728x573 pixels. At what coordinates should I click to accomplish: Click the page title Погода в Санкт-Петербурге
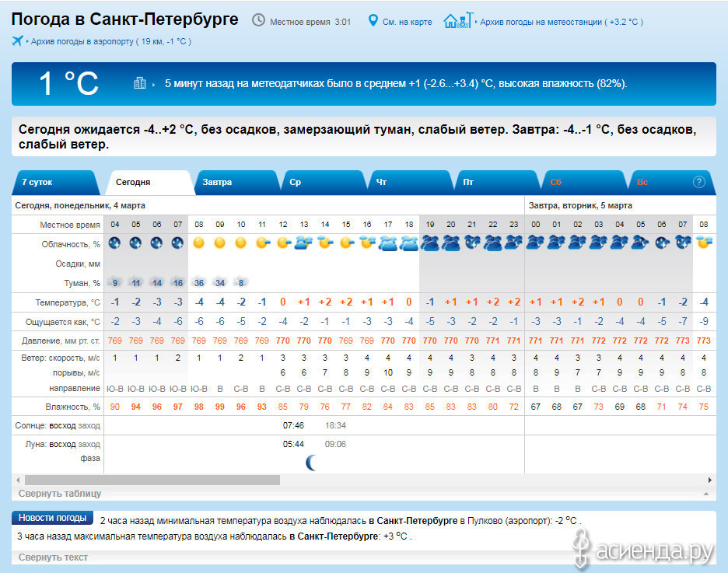125,19
